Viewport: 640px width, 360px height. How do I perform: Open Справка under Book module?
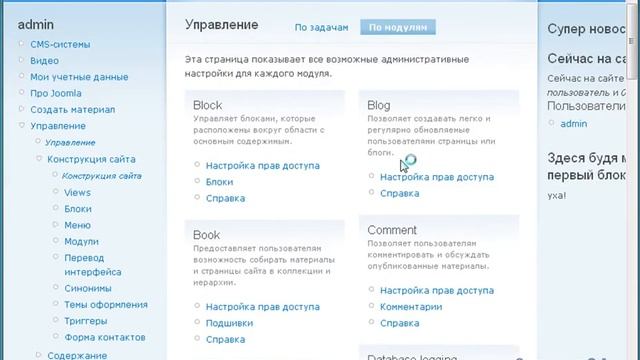pos(225,340)
